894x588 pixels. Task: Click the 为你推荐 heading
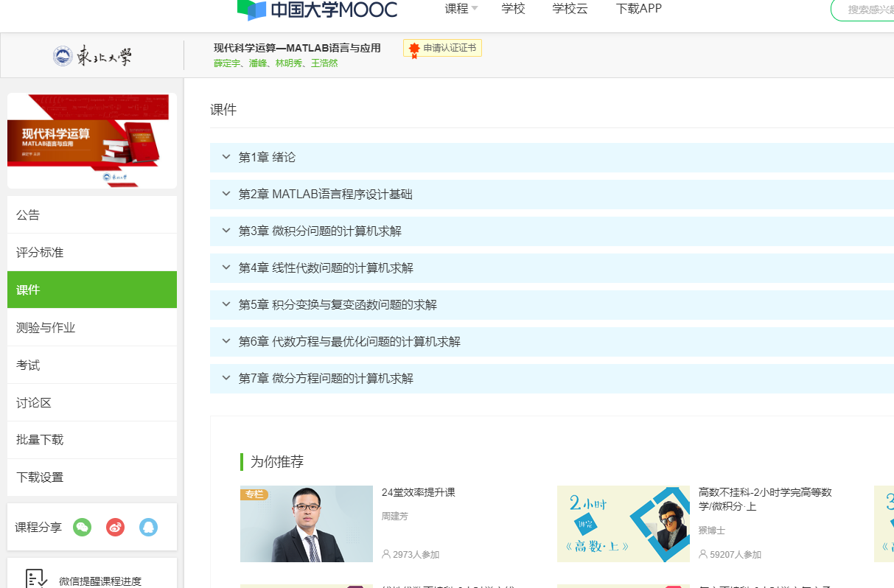277,462
